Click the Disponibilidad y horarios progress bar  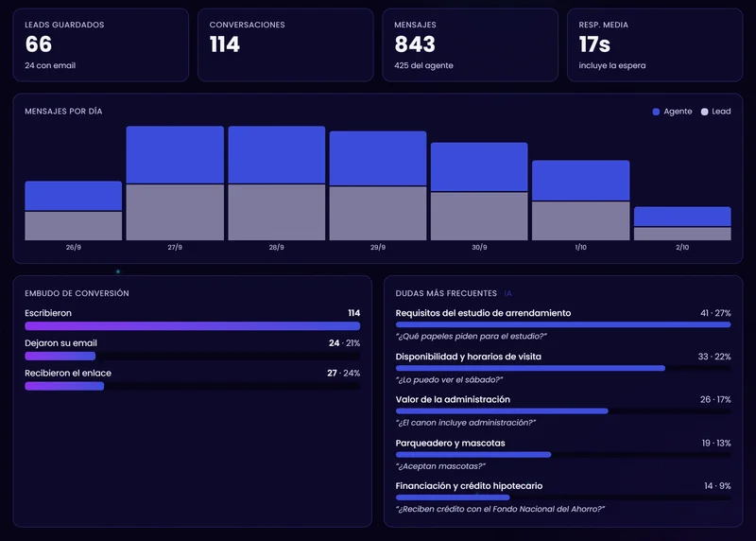(563, 368)
